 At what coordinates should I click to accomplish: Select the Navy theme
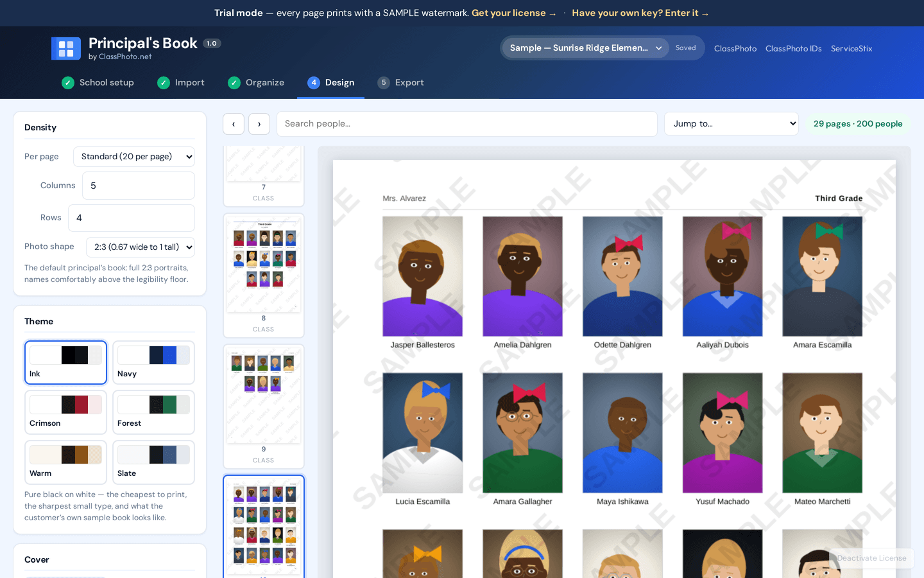coord(153,363)
